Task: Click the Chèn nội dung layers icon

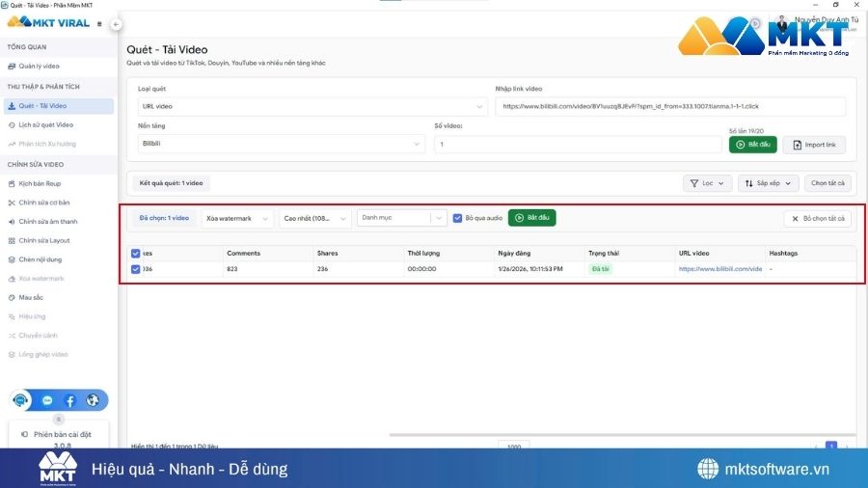Action: (12, 259)
